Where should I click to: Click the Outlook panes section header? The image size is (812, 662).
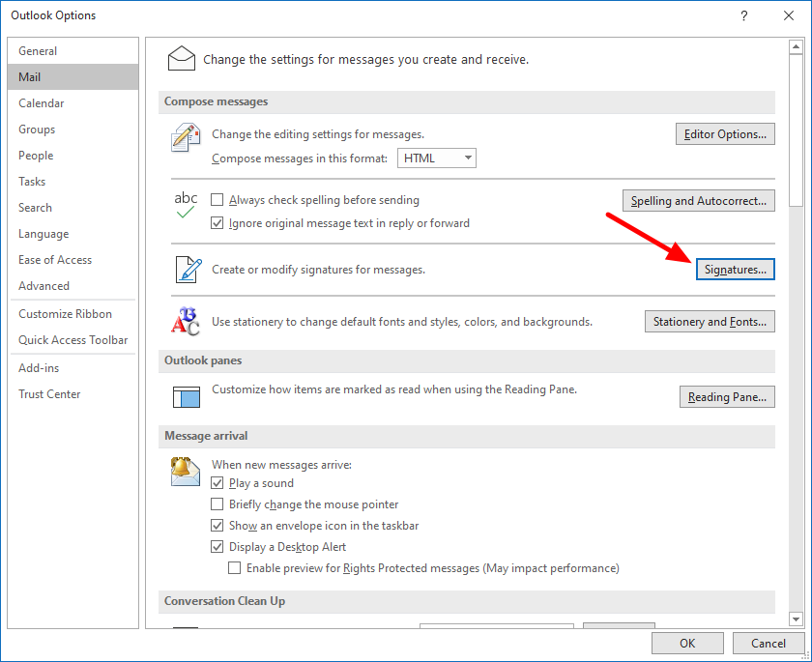pyautogui.click(x=467, y=360)
